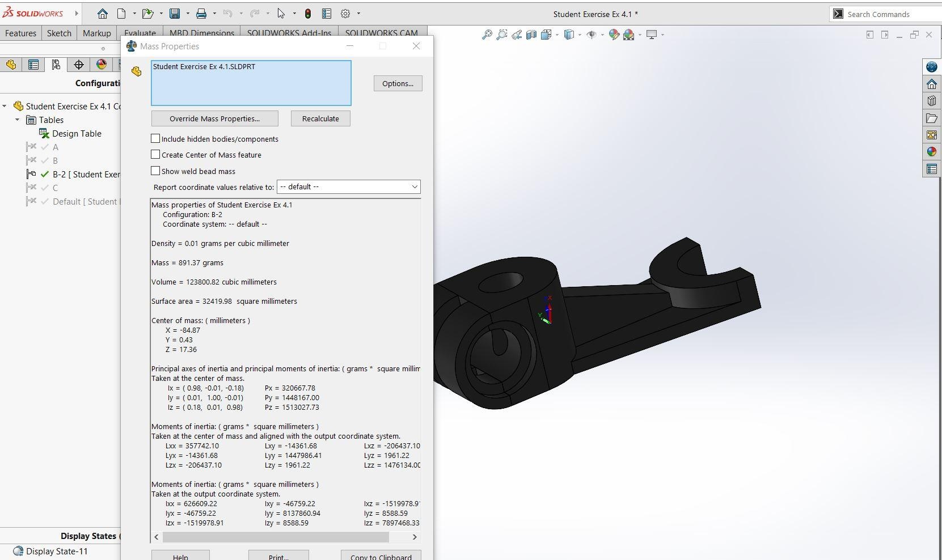
Task: Click the View Settings monitor icon
Action: pos(652,35)
